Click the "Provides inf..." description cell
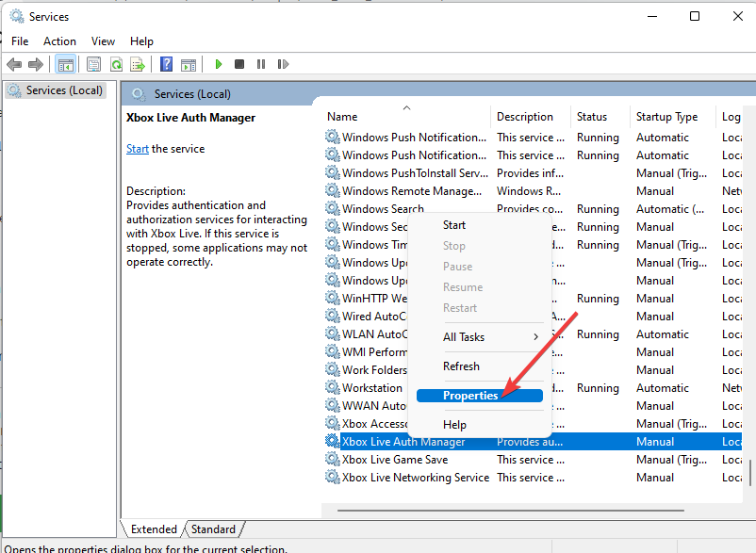 pyautogui.click(x=531, y=173)
